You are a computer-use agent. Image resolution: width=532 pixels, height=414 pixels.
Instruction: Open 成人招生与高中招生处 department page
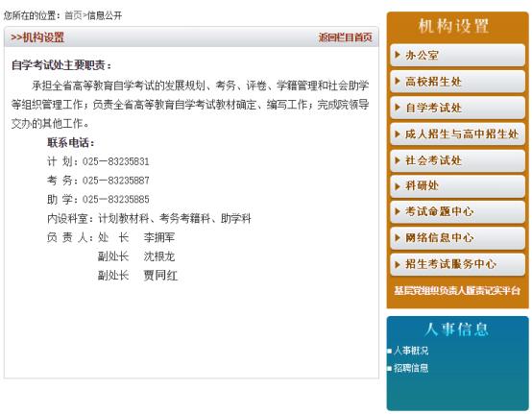[x=458, y=134]
